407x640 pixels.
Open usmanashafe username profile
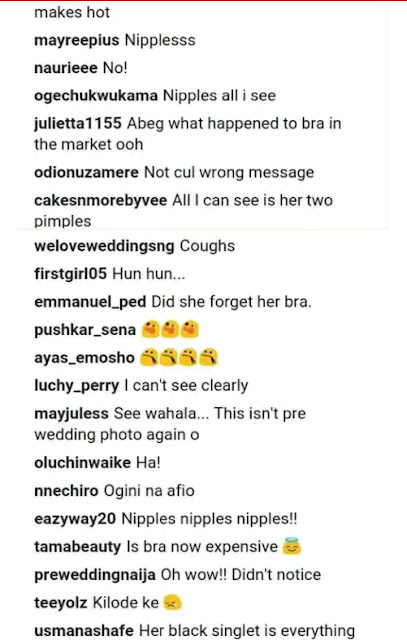tap(84, 631)
